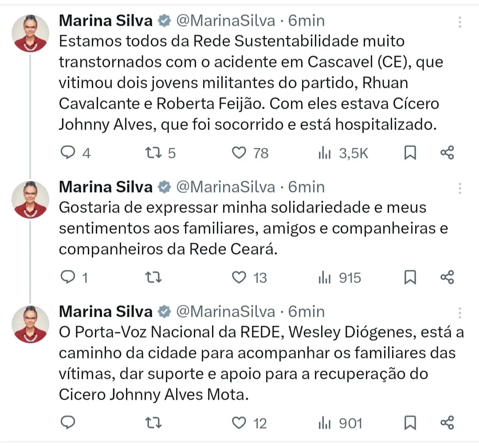The width and height of the screenshot is (479, 448).
Task: Share the third tweet
Action: click(447, 423)
